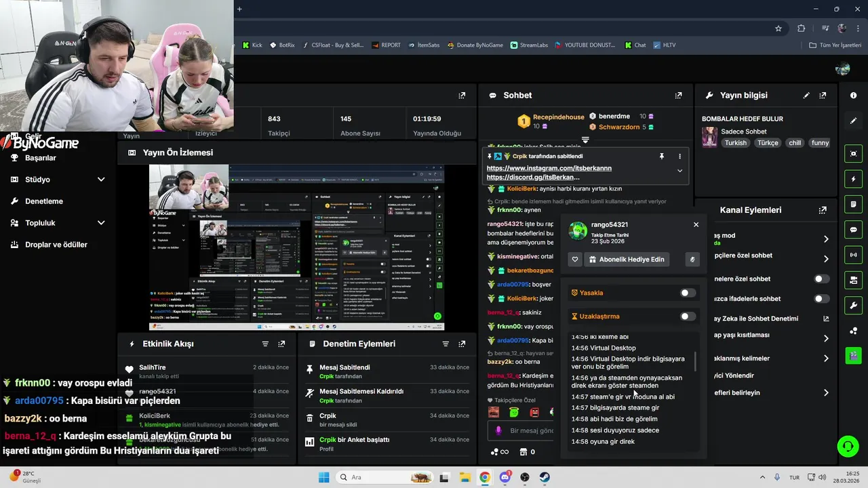Click the info icon in right sidebar
The image size is (868, 488).
(853, 96)
